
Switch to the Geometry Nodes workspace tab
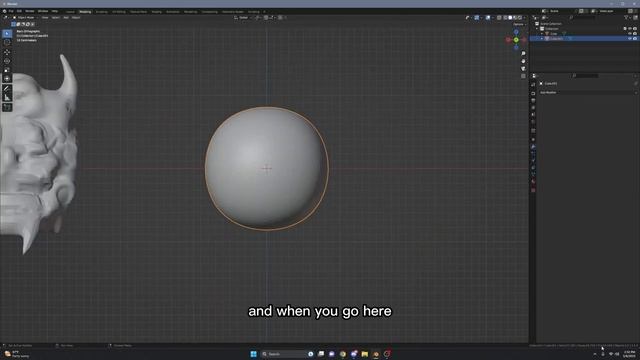pos(233,12)
